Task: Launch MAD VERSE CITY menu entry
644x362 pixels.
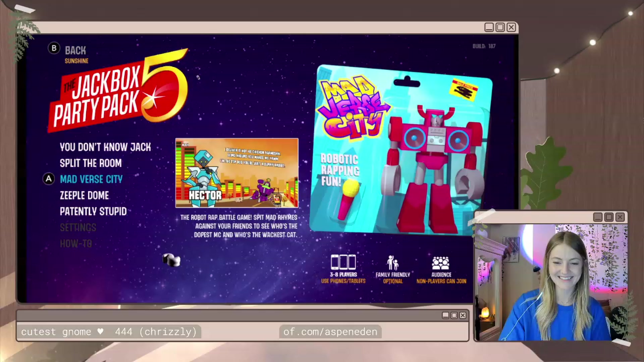Action: [91, 179]
